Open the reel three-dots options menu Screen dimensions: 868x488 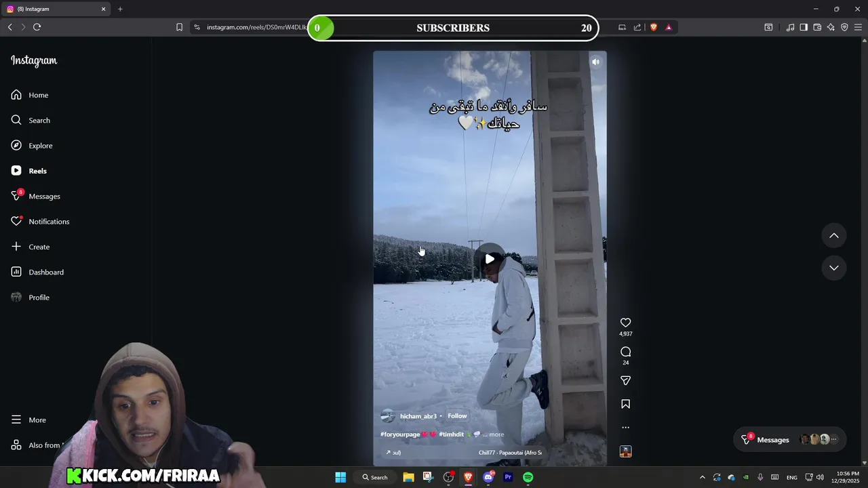click(x=625, y=428)
